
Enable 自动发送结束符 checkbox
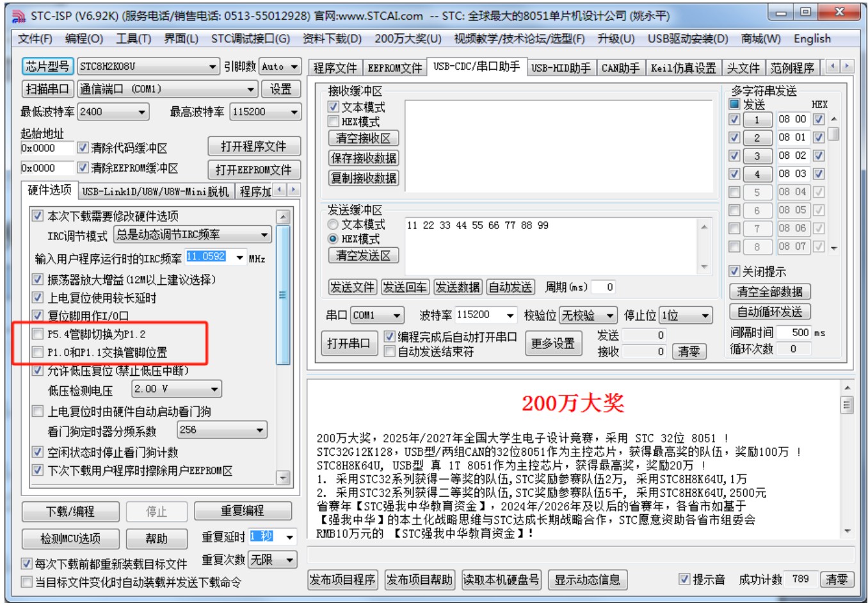(389, 351)
